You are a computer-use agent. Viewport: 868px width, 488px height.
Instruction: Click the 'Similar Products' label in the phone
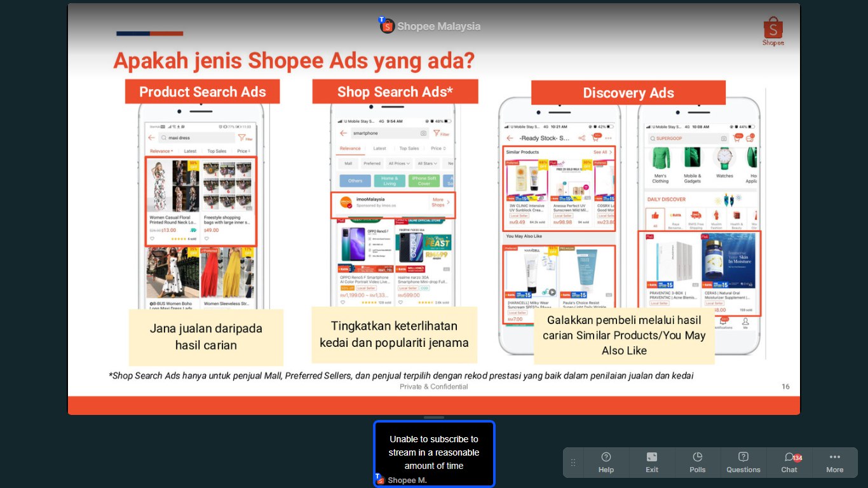pyautogui.click(x=522, y=152)
